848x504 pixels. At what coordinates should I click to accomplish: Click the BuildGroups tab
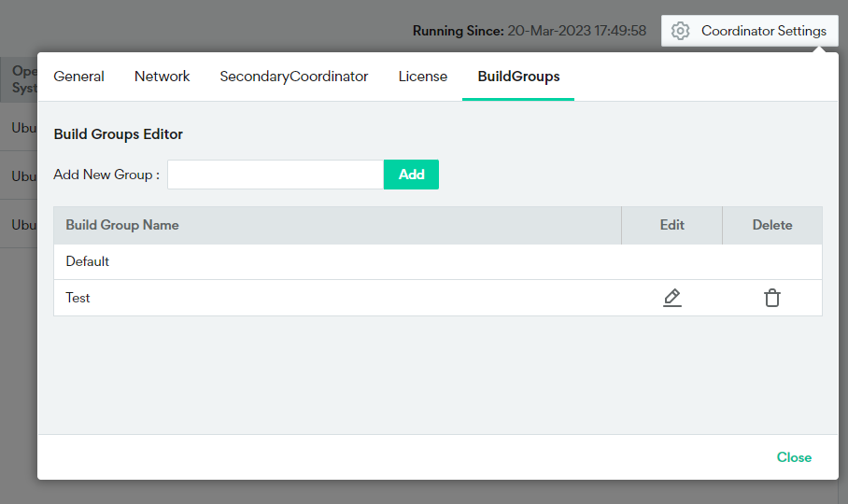518,77
